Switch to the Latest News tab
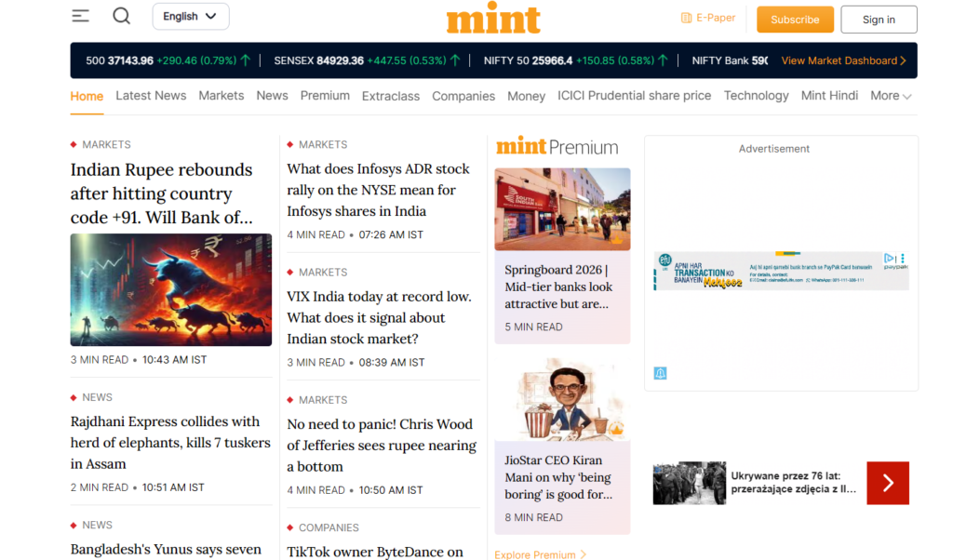This screenshot has width=953, height=560. [x=151, y=96]
